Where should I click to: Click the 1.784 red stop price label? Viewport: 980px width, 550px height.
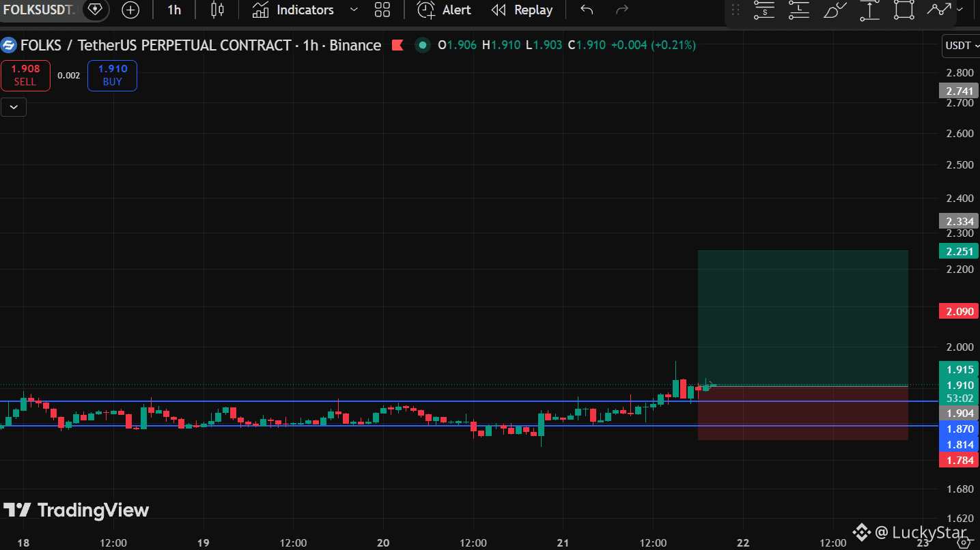coord(960,460)
